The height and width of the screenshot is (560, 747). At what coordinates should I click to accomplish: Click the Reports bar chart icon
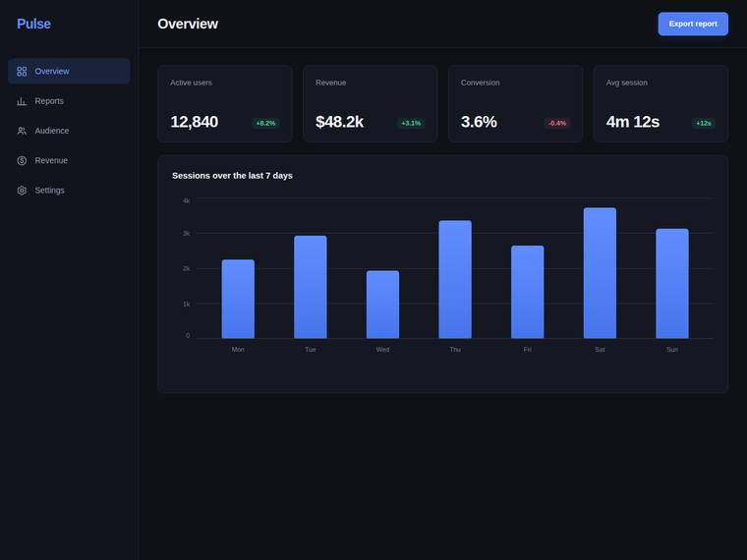tap(22, 101)
